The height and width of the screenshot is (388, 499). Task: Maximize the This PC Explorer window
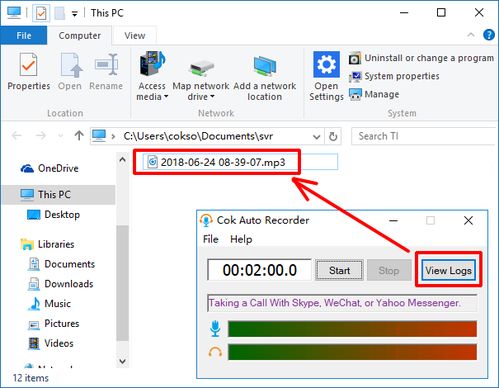[441, 13]
